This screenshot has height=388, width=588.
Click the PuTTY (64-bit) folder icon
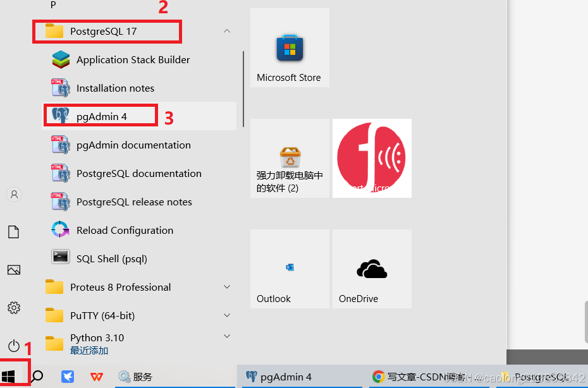[54, 315]
